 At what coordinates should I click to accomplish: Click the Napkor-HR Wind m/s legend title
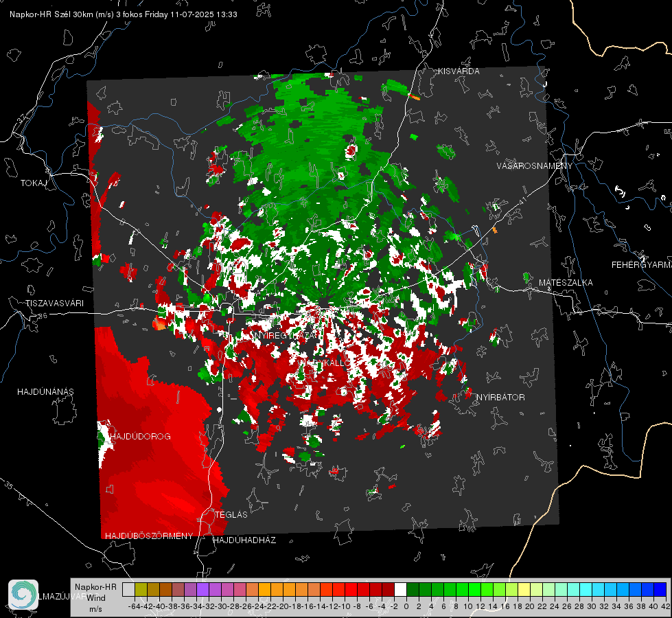click(95, 598)
